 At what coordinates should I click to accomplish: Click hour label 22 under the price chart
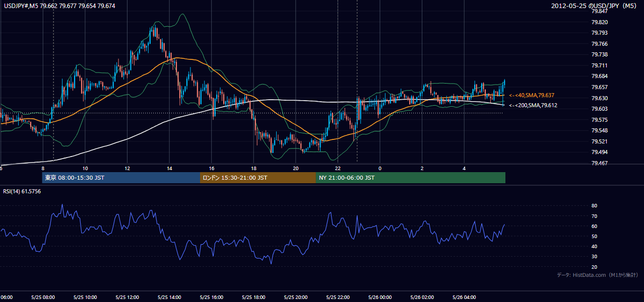point(338,168)
